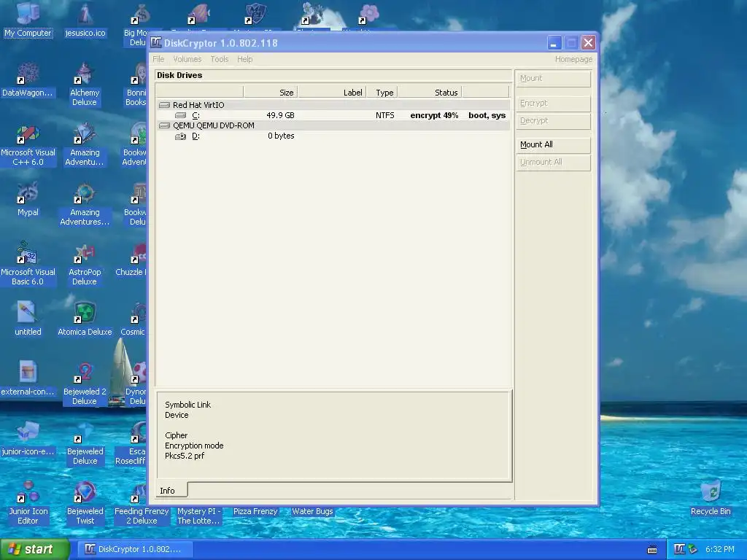
Task: Click the Type column header
Action: (382, 93)
